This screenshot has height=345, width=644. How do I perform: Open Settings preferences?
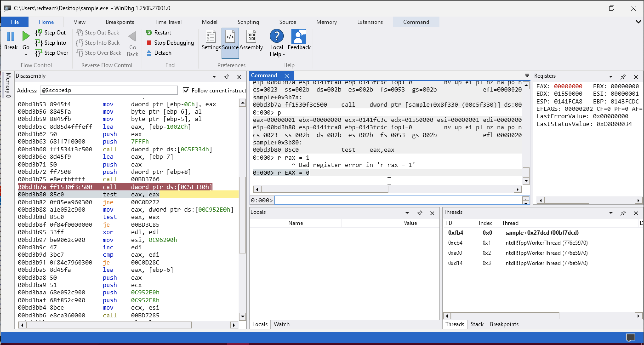pos(211,40)
